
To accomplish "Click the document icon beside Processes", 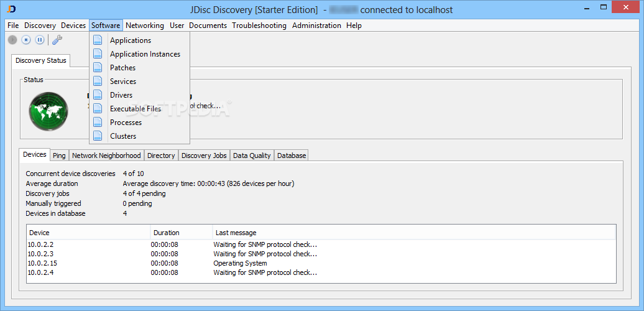I will (x=98, y=122).
